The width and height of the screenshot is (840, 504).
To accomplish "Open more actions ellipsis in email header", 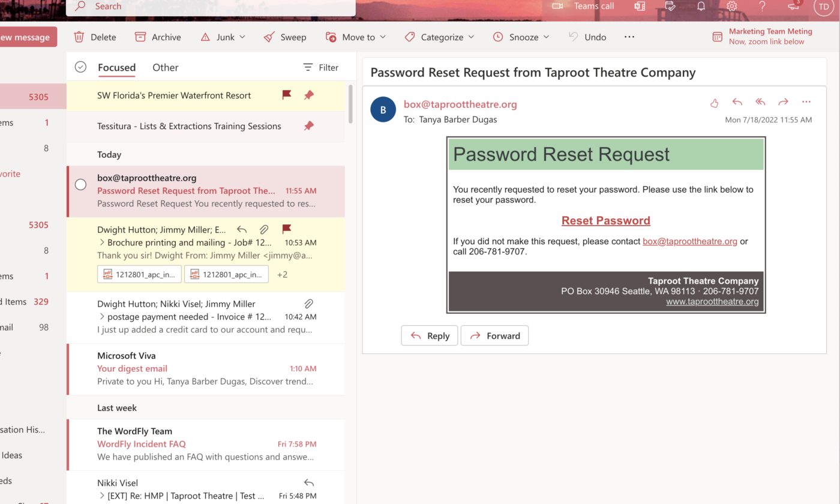I will tap(806, 102).
